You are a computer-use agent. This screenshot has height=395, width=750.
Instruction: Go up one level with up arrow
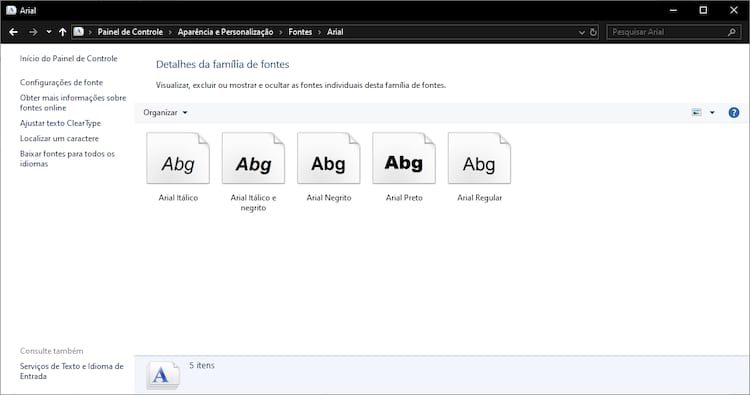tap(63, 32)
